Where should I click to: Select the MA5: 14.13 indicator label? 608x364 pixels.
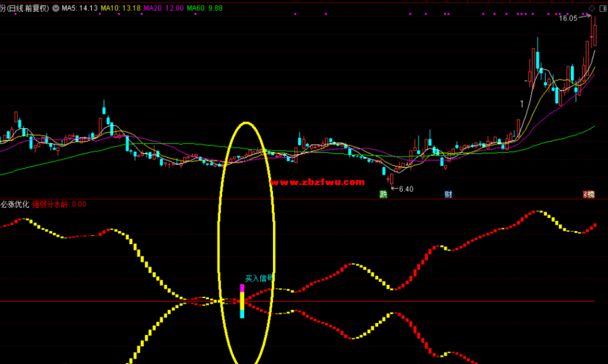(80, 8)
